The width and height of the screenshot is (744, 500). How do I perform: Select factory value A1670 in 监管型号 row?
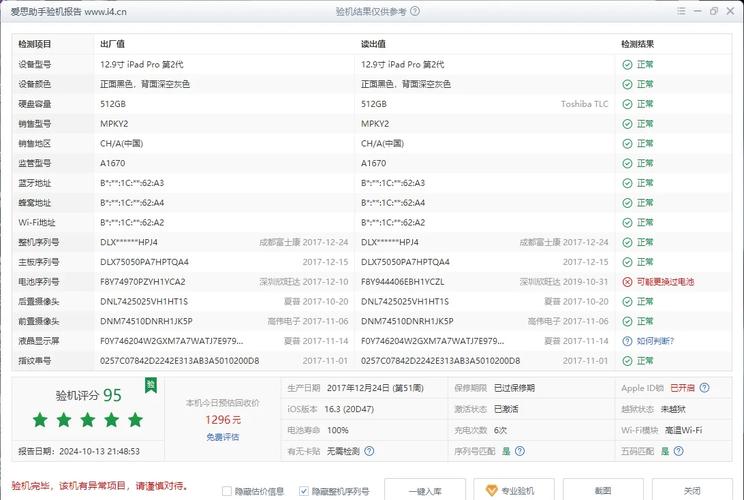coord(112,163)
